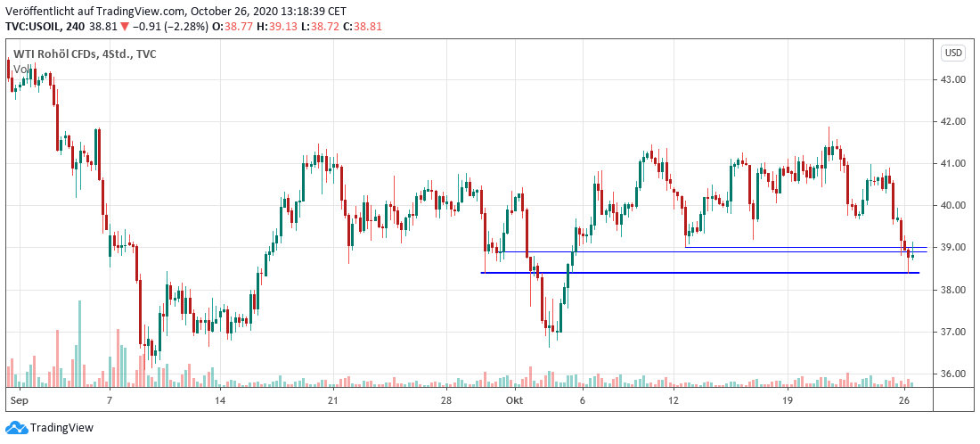980x444 pixels.
Task: Click the 39.00 price axis label
Action: coord(953,248)
